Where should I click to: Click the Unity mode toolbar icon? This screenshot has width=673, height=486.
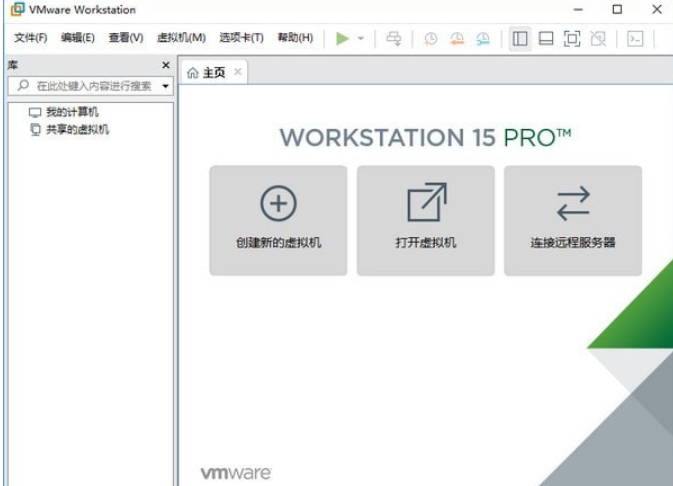(598, 39)
